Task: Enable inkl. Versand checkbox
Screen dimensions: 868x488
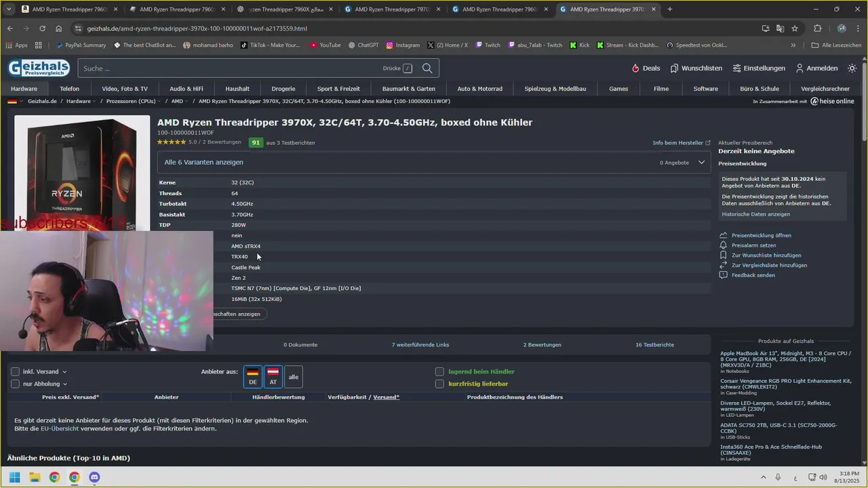Action: click(15, 371)
